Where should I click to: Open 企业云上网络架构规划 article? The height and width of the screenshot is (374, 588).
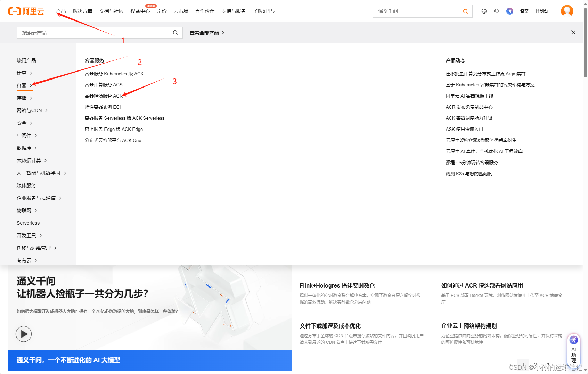coord(469,326)
